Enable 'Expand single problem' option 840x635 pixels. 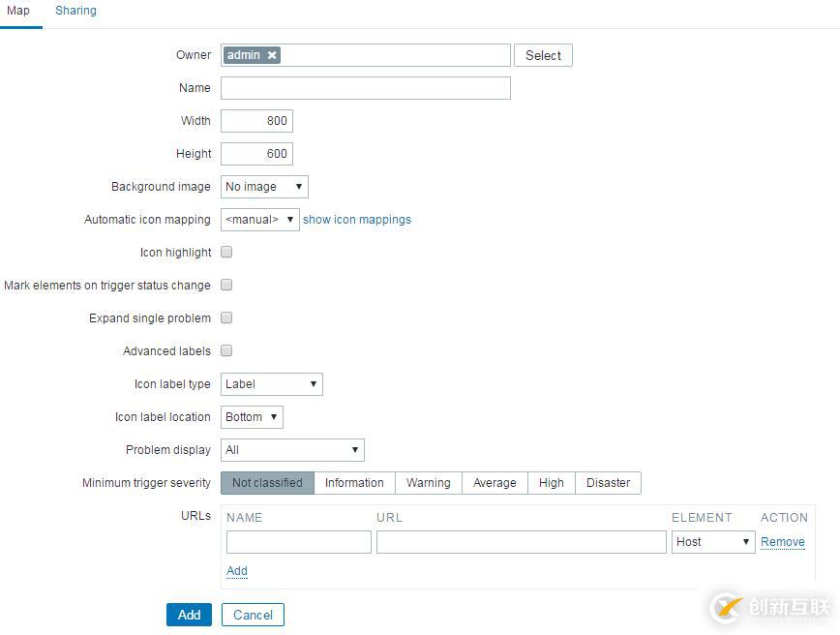pos(225,317)
